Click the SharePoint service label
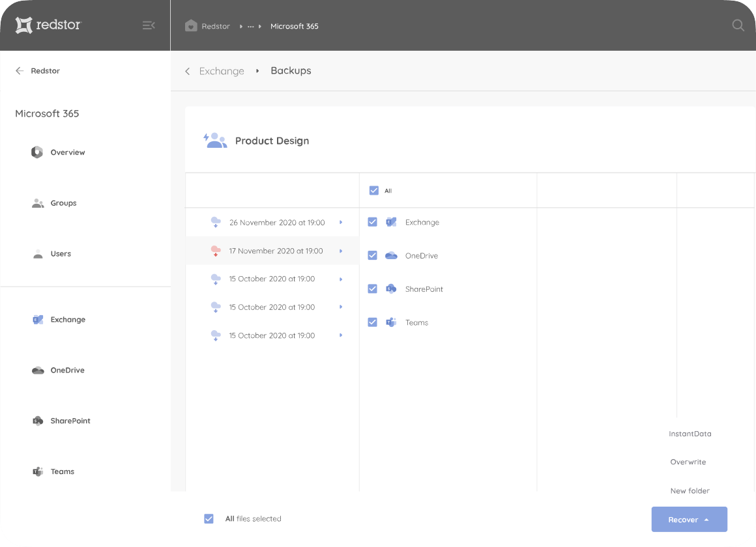The height and width of the screenshot is (547, 756). 424,288
